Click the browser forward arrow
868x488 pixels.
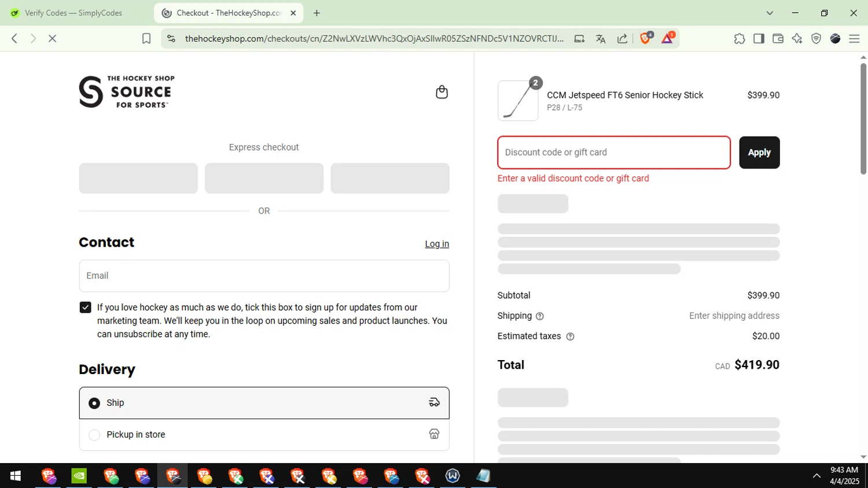33,38
